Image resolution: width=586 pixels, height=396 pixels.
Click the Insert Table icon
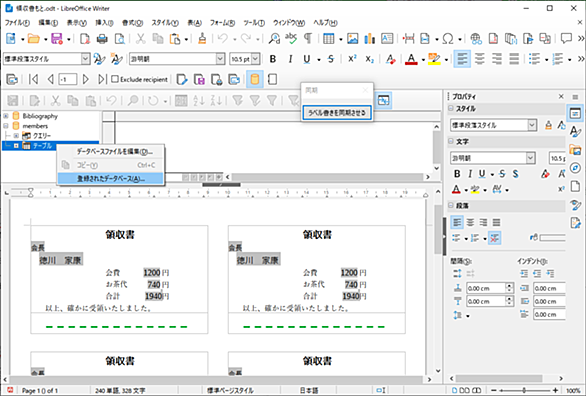click(x=329, y=38)
